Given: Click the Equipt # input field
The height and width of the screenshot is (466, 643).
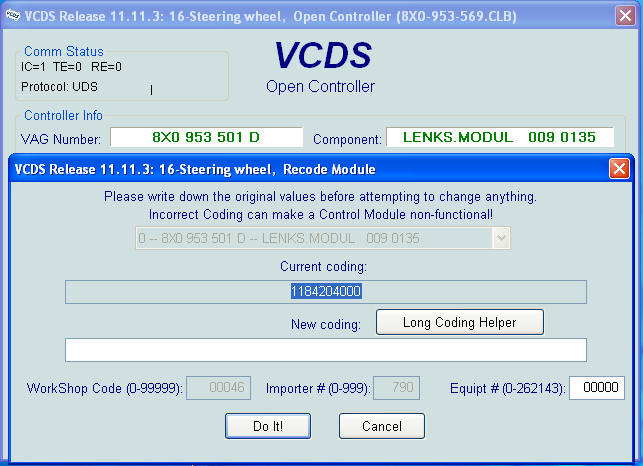Looking at the screenshot, I should coord(597,388).
